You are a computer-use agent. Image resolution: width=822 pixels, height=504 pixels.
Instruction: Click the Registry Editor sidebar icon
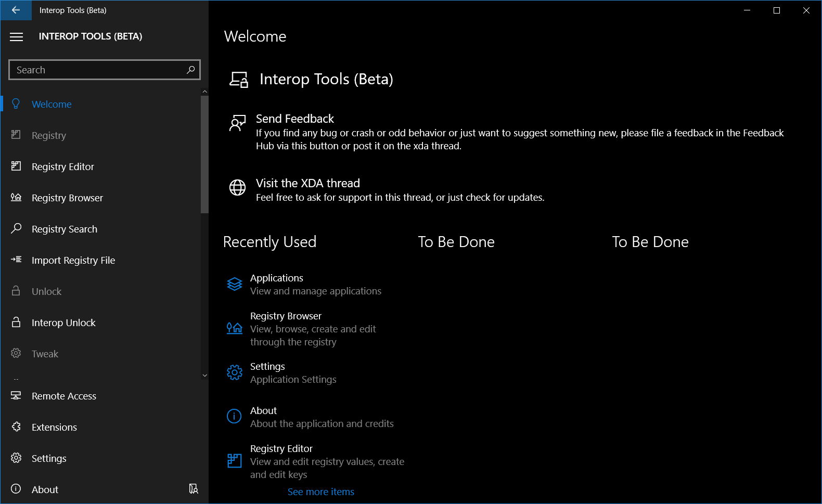point(16,166)
